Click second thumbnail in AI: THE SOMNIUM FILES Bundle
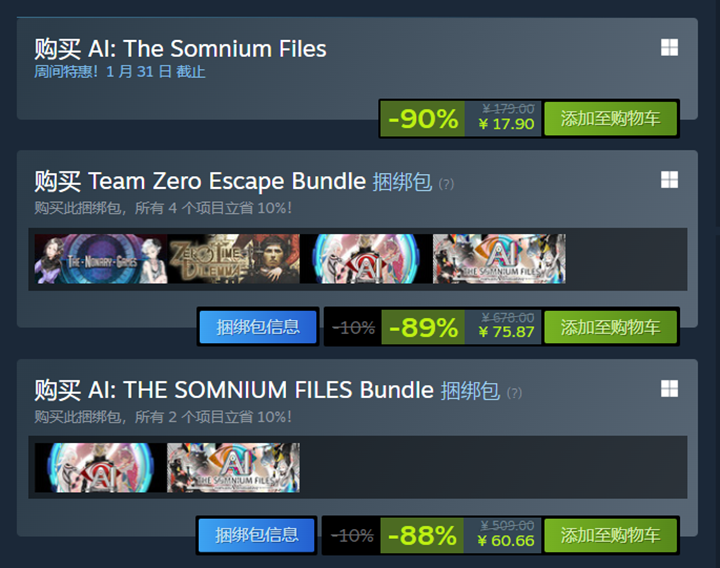 (233, 467)
